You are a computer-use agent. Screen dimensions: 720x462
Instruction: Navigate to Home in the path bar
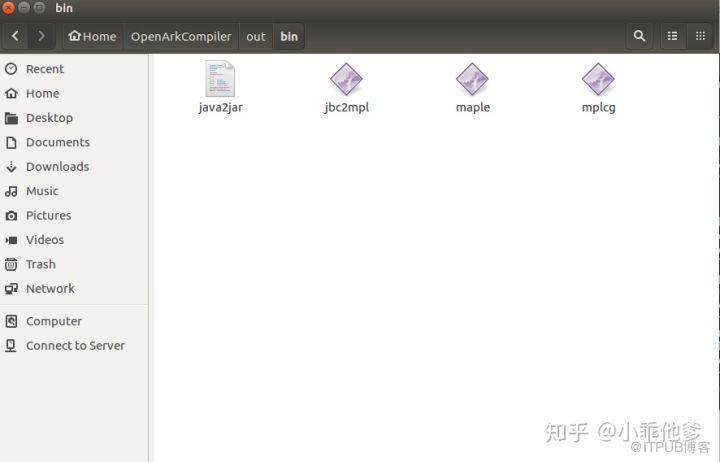tap(92, 36)
